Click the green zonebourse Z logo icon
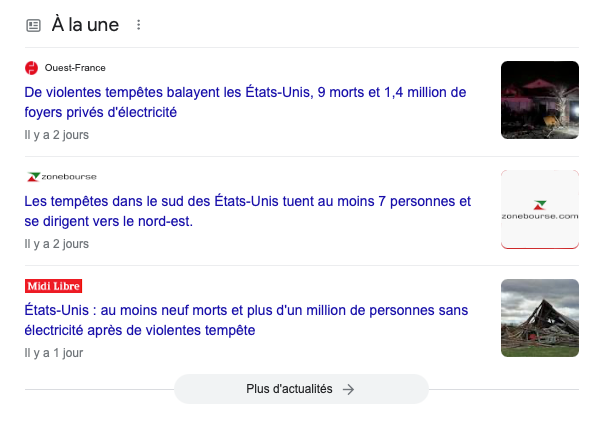The height and width of the screenshot is (421, 610). coord(31,177)
